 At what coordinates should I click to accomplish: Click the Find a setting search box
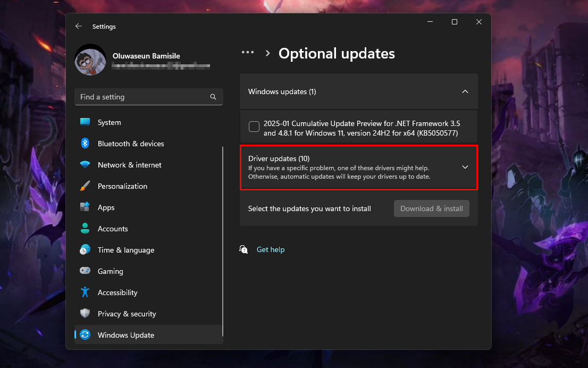tap(144, 97)
